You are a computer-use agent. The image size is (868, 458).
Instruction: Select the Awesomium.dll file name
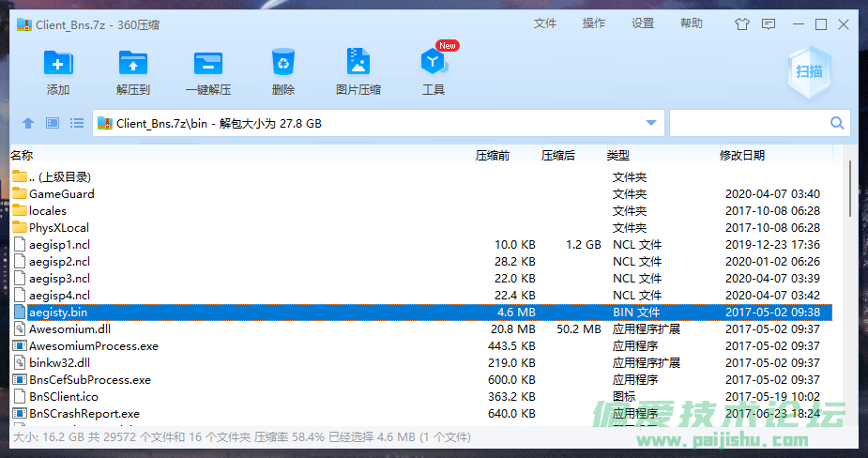tap(69, 329)
